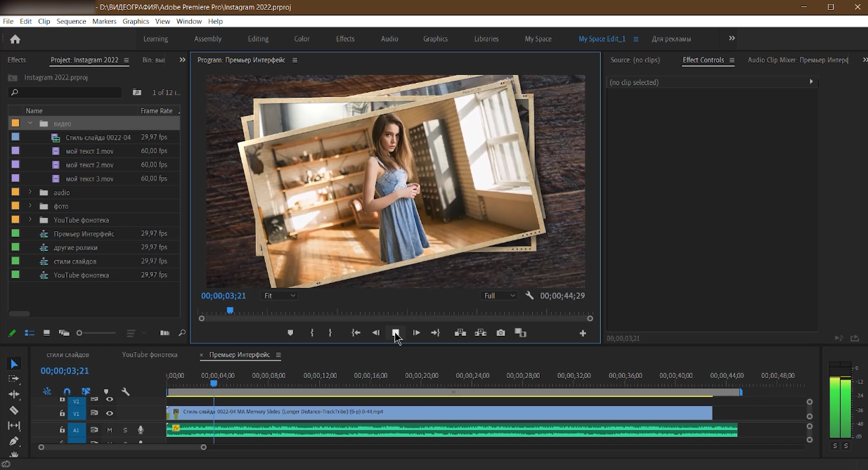
Task: Step back one frame
Action: click(x=376, y=333)
